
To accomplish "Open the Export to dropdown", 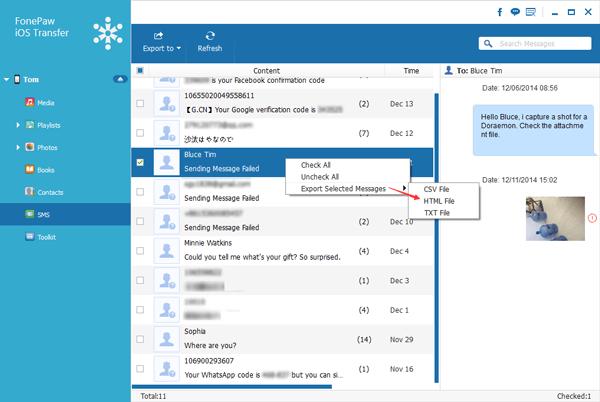I will [161, 42].
